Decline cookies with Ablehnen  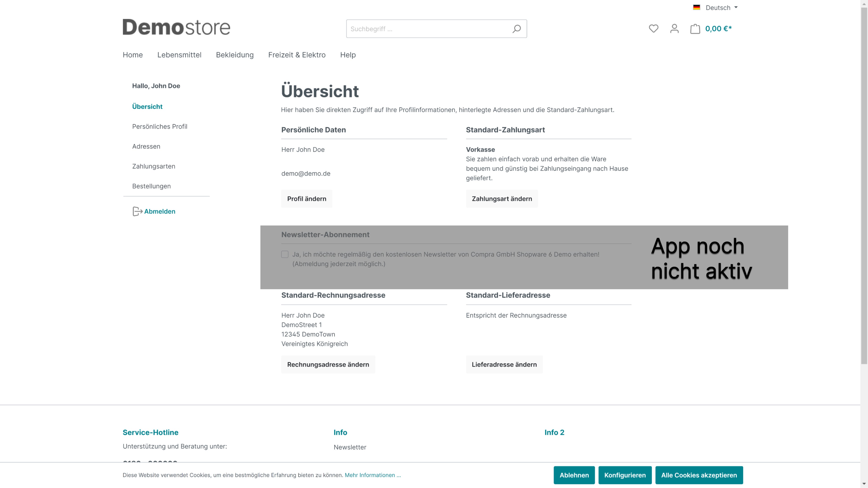coord(574,475)
